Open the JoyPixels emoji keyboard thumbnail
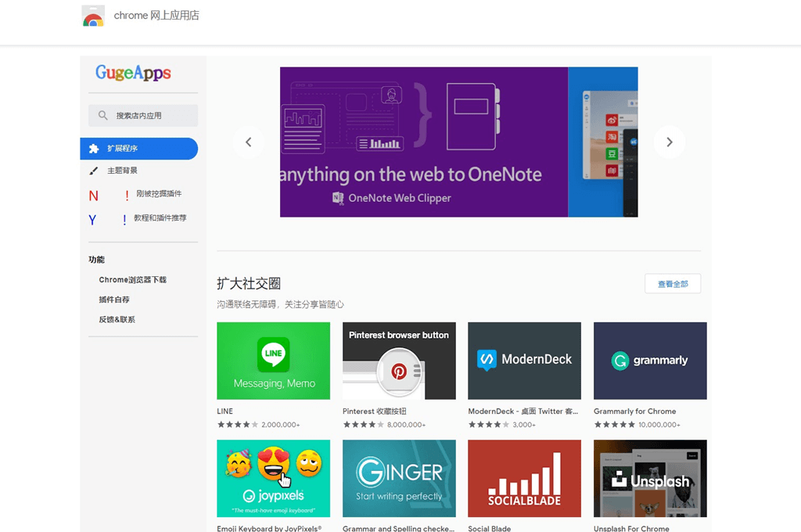 273,478
